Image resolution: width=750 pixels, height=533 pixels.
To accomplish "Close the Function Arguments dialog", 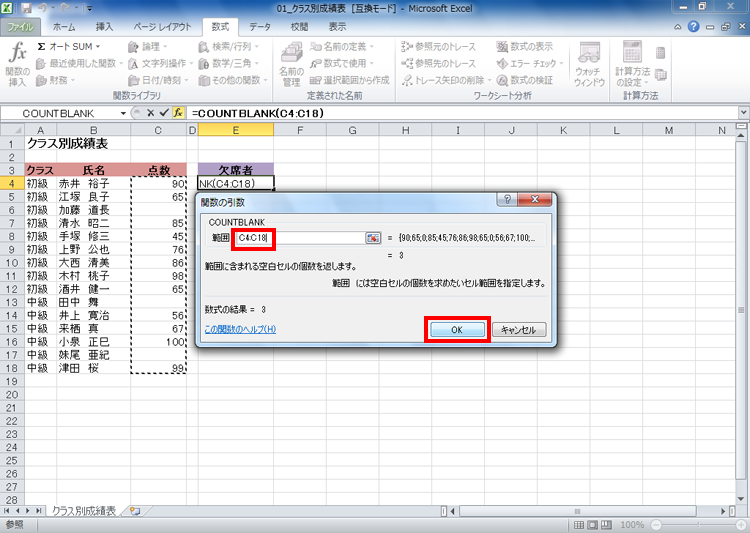I will pyautogui.click(x=535, y=200).
